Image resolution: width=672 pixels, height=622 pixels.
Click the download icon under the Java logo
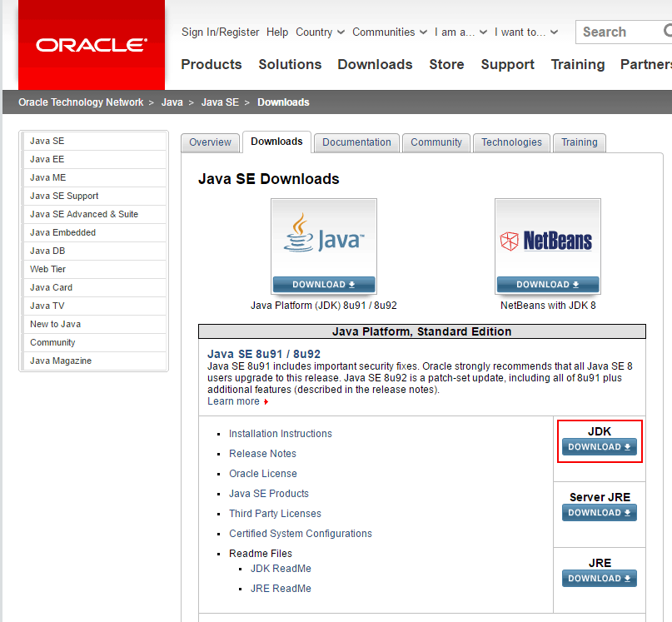point(350,285)
